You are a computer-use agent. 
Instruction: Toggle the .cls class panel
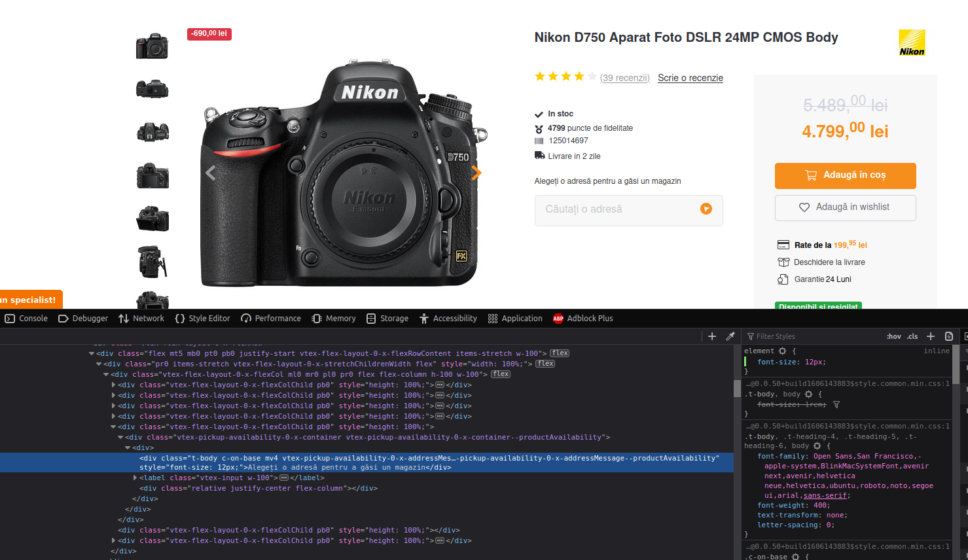coord(912,336)
